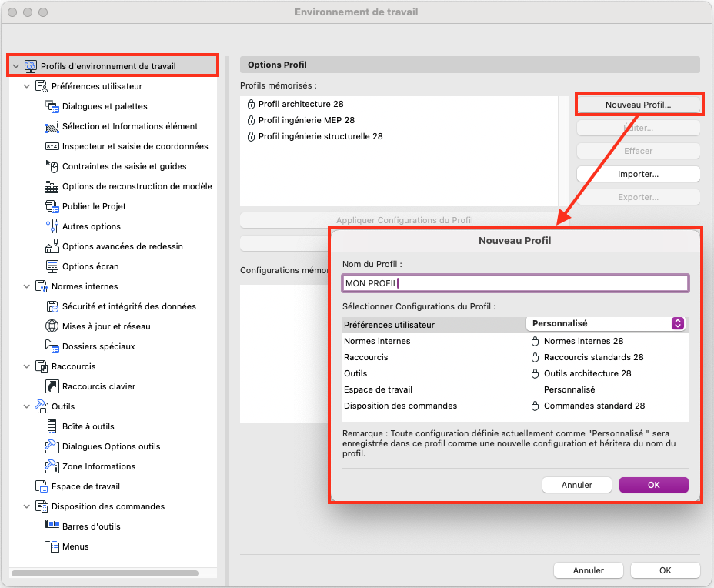Click the Dossiers spéciaux folder icon
This screenshot has height=588, width=714.
(x=52, y=346)
